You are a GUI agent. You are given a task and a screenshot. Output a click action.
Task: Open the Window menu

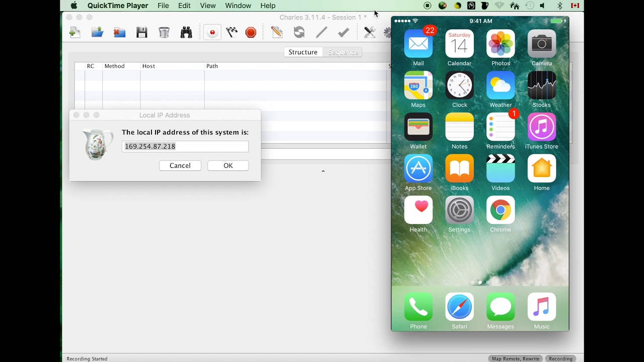click(238, 6)
